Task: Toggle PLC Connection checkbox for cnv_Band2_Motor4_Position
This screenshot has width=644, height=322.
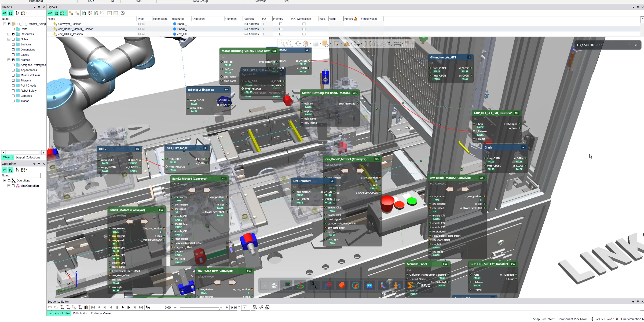Action: pos(304,29)
